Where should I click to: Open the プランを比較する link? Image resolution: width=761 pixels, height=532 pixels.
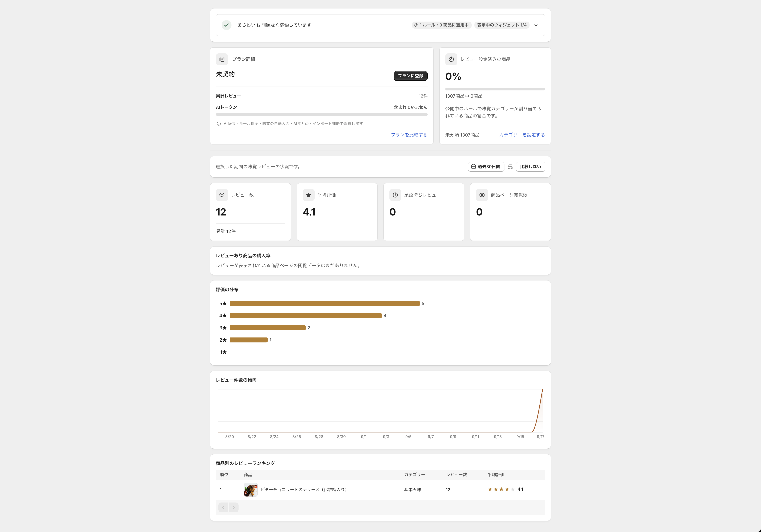[409, 135]
